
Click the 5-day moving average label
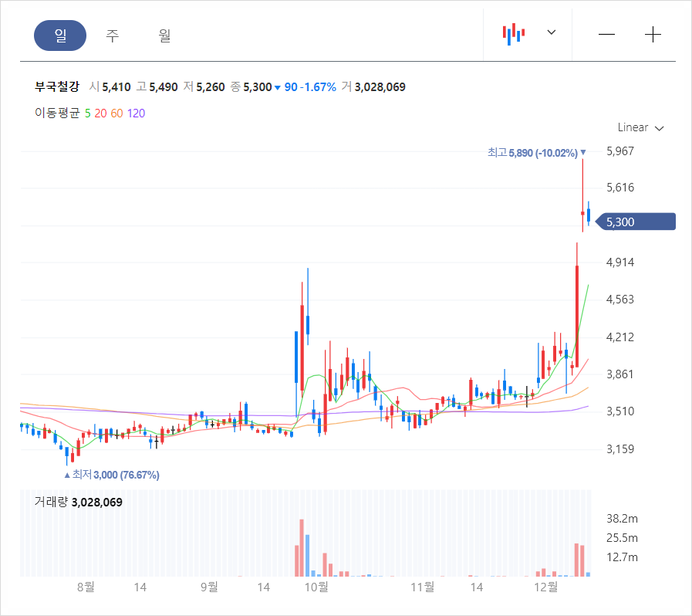pyautogui.click(x=87, y=113)
